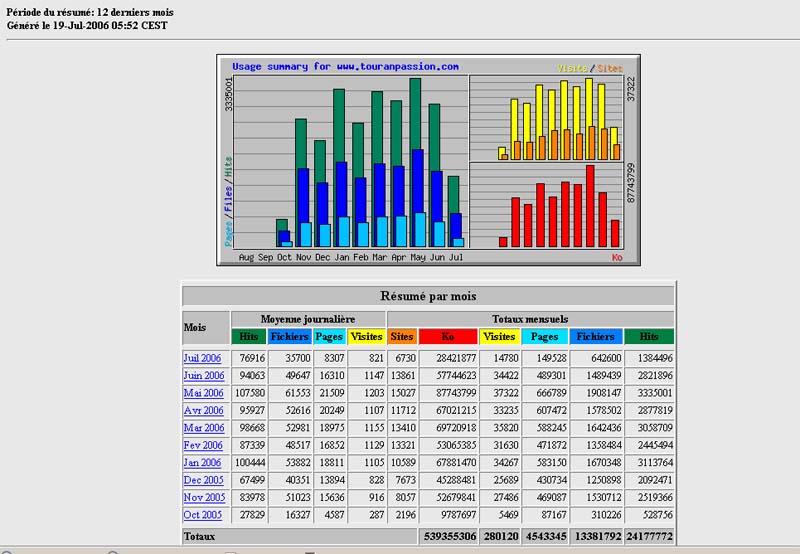The image size is (800, 554).
Task: Click Mai 2006 monthly hits value 3335001
Action: click(655, 393)
